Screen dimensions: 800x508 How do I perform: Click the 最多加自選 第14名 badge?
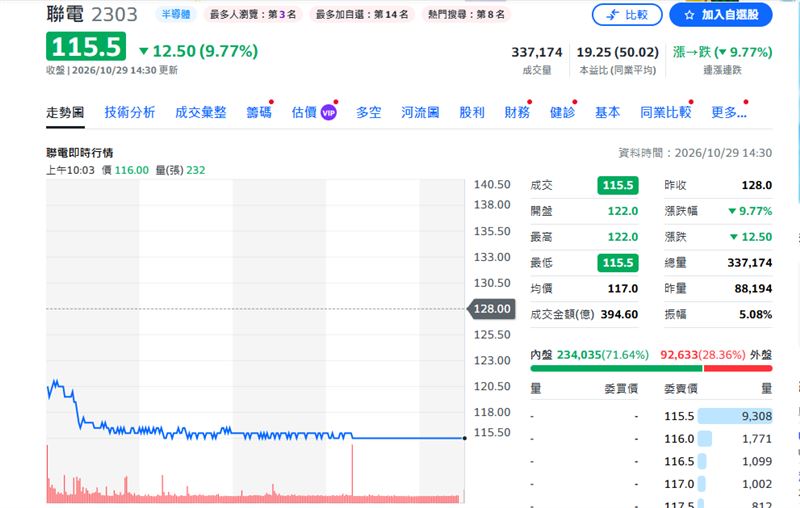tap(362, 14)
